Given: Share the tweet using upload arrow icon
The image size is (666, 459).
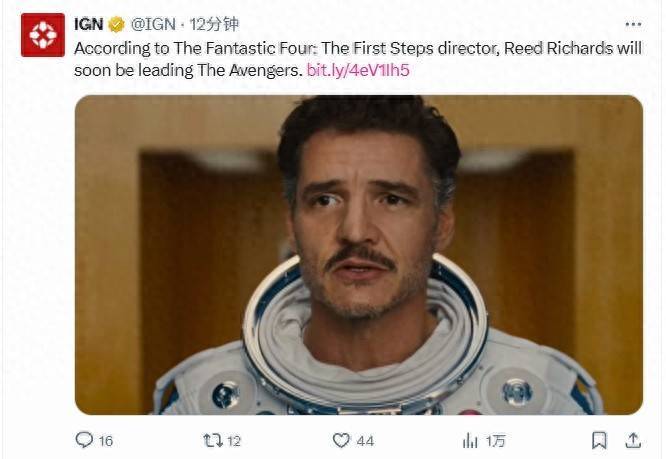Looking at the screenshot, I should (632, 440).
